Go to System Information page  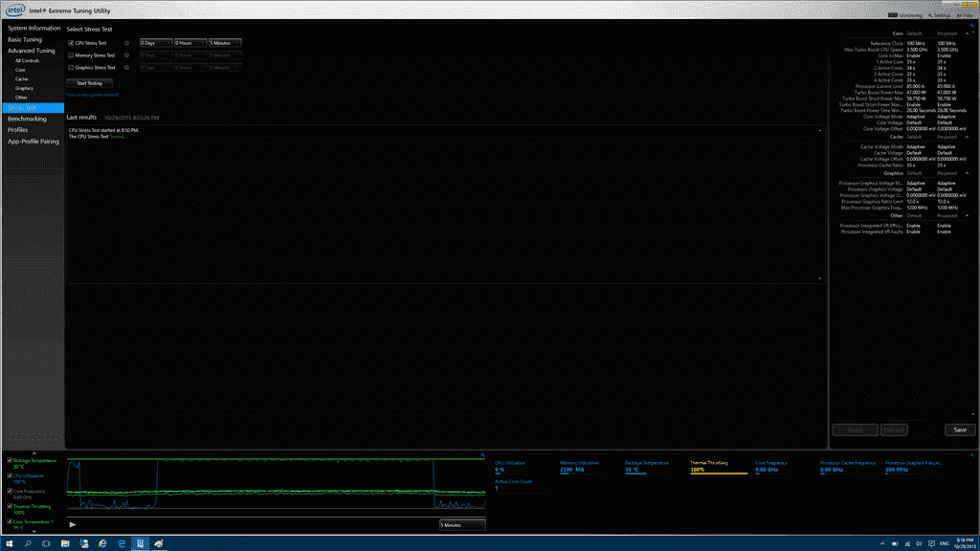tap(33, 28)
